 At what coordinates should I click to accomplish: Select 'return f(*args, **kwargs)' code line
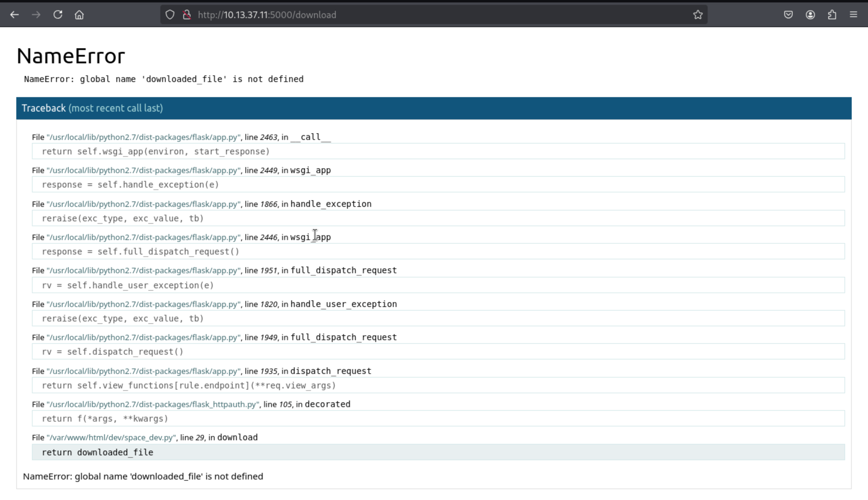438,419
